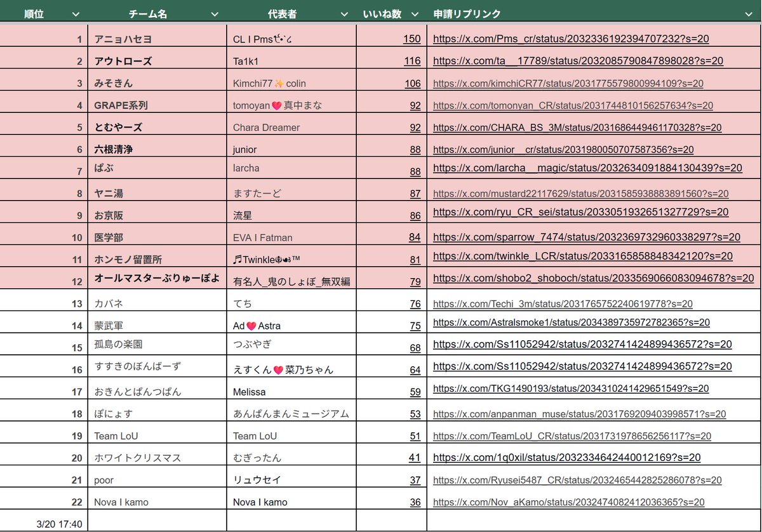Select the team name cell オールマスターぶりゅーぽよ
The width and height of the screenshot is (762, 532).
pyautogui.click(x=157, y=278)
